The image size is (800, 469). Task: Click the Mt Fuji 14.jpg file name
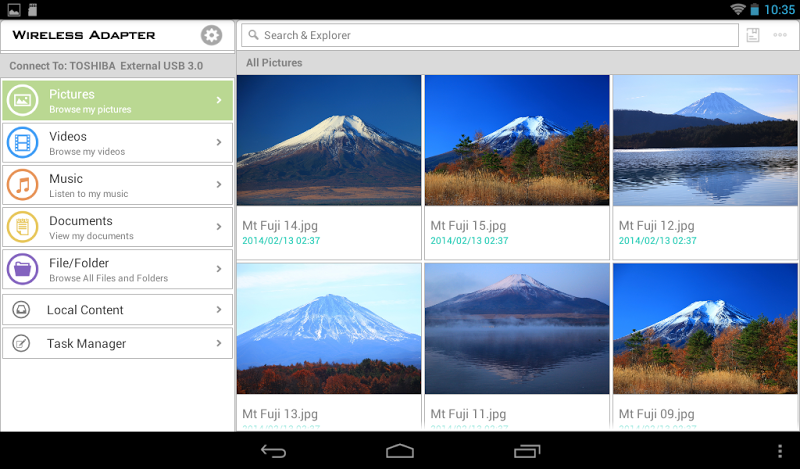[x=280, y=226]
